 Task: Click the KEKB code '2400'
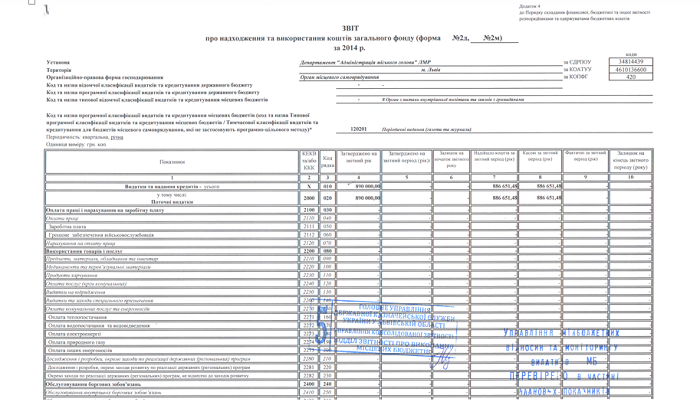309,384
